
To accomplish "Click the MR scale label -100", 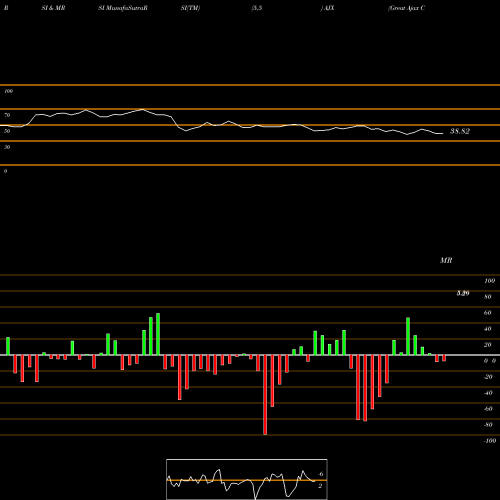I will (x=490, y=441).
